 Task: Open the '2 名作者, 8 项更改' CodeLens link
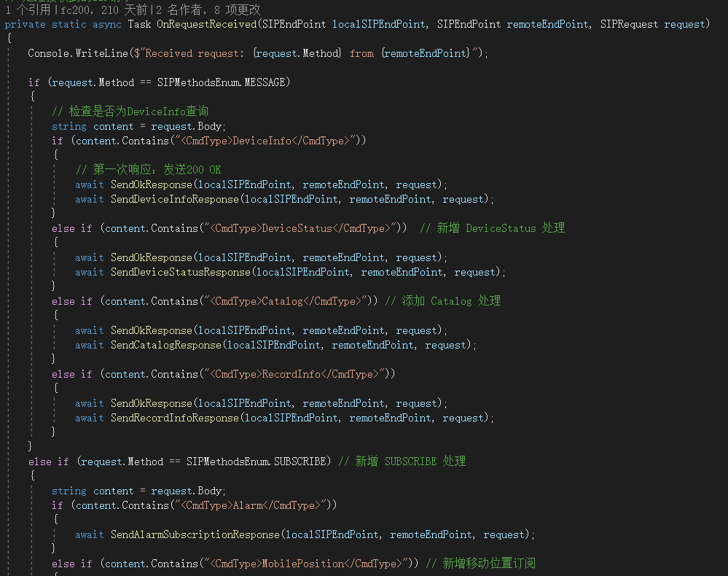coord(208,9)
